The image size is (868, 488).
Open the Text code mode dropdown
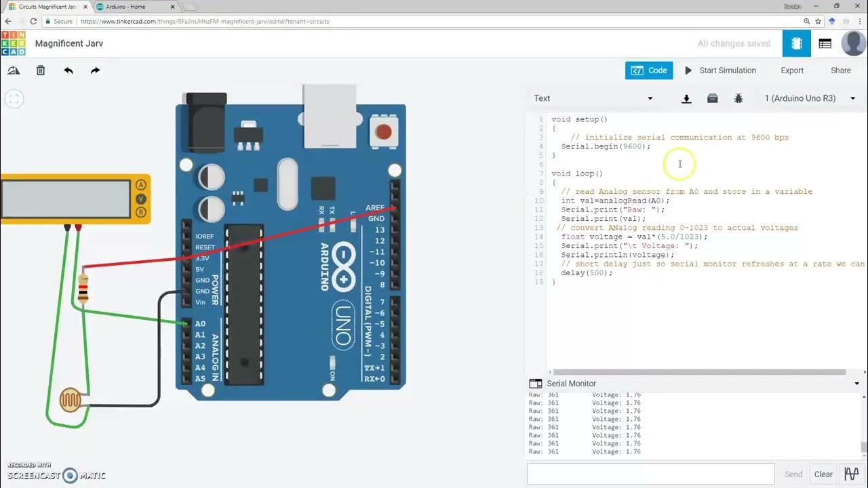(x=593, y=98)
